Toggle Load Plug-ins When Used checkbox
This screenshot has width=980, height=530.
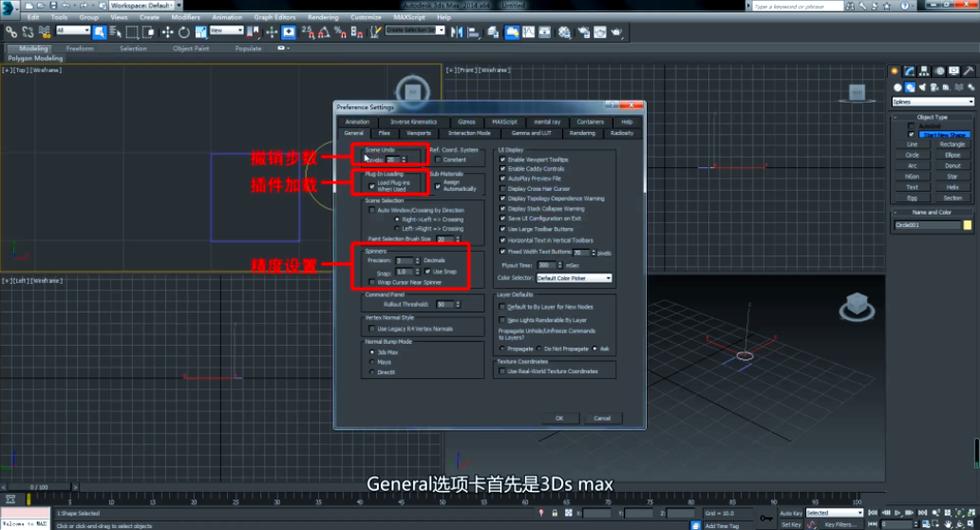(x=372, y=186)
